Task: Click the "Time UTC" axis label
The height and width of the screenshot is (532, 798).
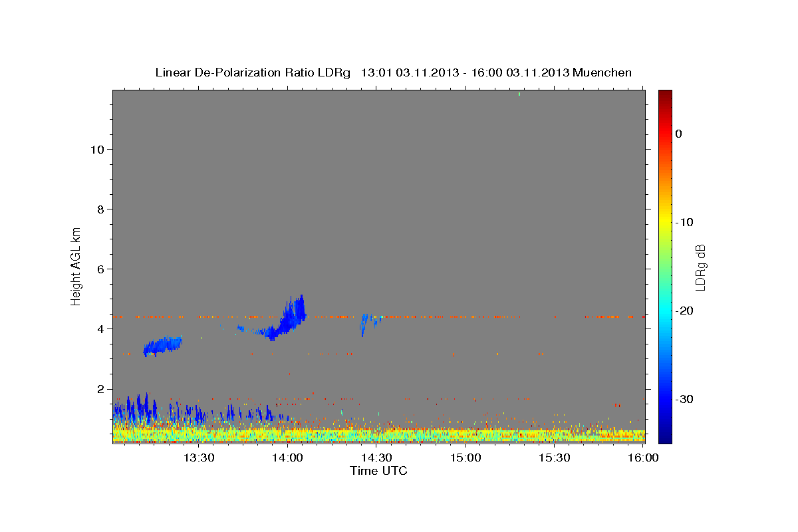Action: 378,471
